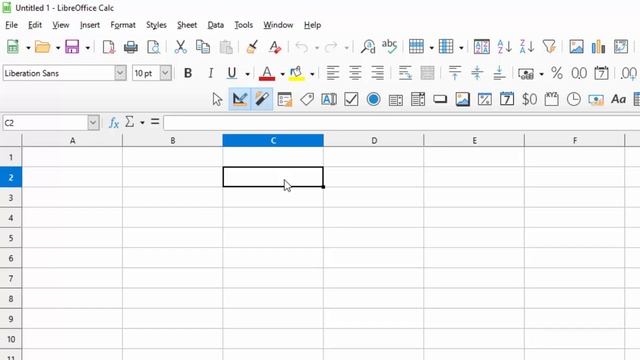This screenshot has width=640, height=360.
Task: Apply the yellow Background Color
Action: point(297,73)
